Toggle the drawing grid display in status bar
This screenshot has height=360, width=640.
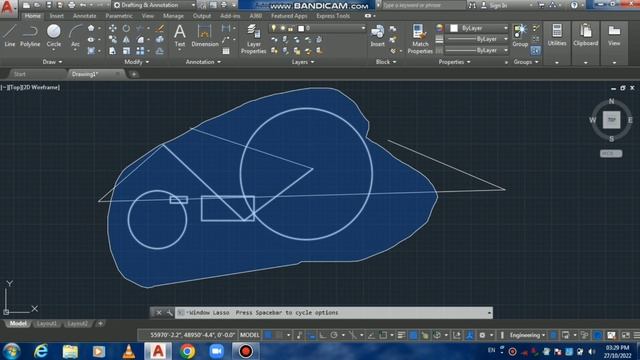268,335
